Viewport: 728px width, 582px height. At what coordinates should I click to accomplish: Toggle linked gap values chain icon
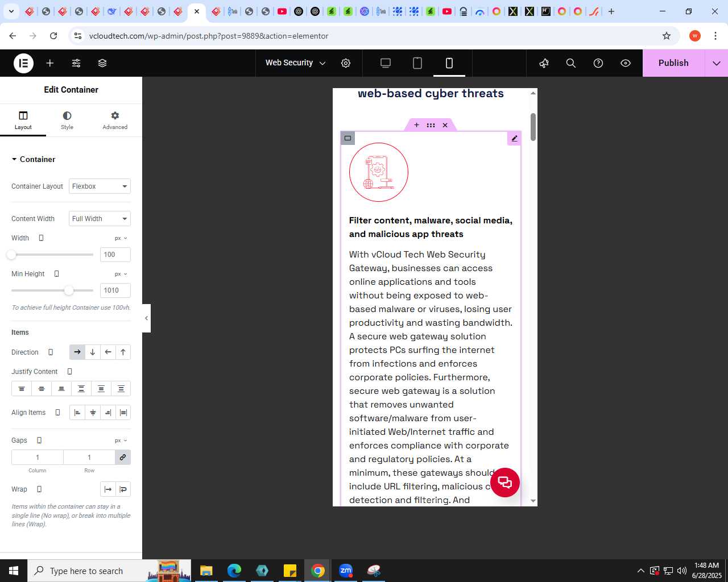click(123, 458)
